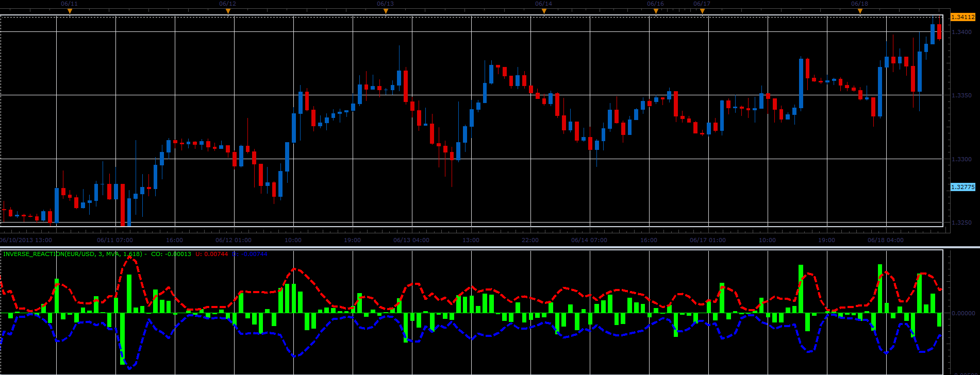Click the 06/16 orange day marker triangle
The width and height of the screenshot is (980, 375).
point(656,11)
